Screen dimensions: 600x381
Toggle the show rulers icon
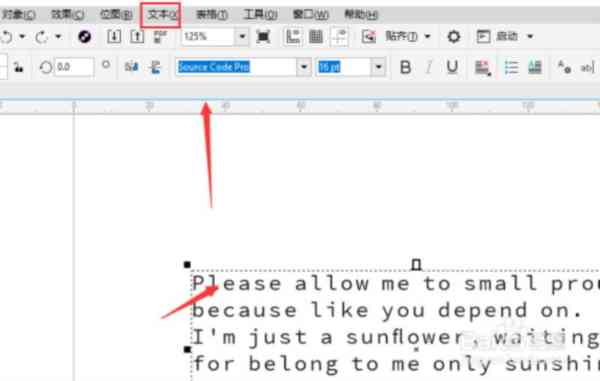293,37
